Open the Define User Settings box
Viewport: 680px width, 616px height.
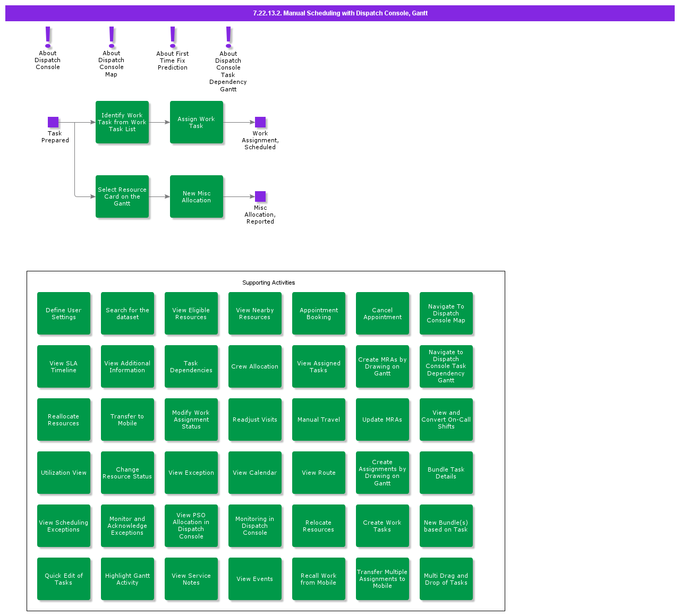(x=64, y=313)
